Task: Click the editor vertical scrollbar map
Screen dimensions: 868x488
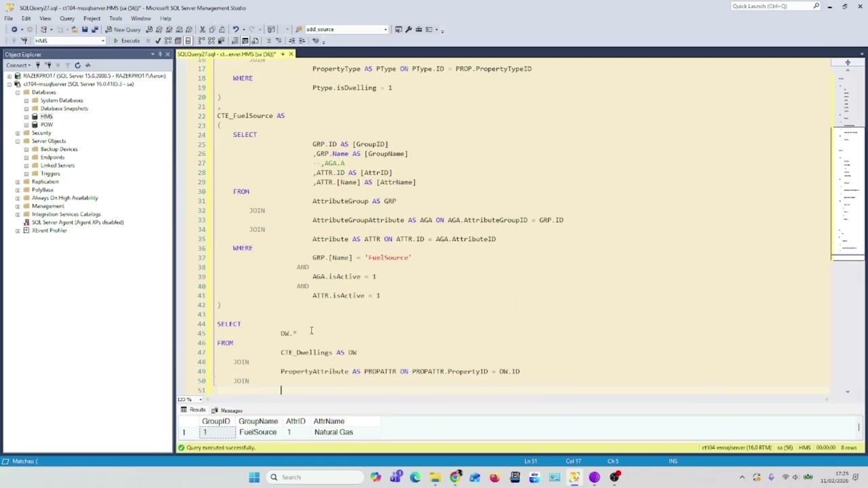Action: pyautogui.click(x=848, y=230)
